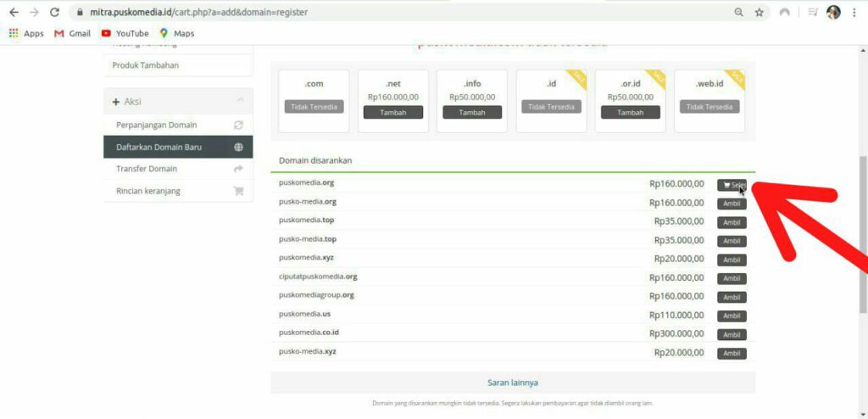Image resolution: width=868 pixels, height=419 pixels.
Task: Load more suggestions via Saran lainnya
Action: [x=513, y=383]
